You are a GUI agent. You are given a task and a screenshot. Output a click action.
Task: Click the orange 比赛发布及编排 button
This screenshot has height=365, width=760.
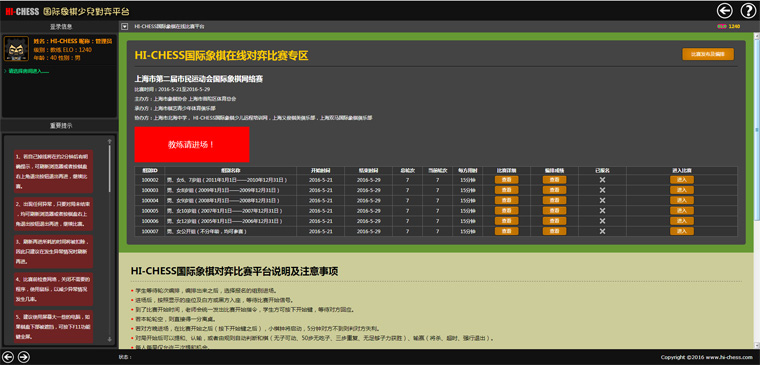tap(708, 54)
